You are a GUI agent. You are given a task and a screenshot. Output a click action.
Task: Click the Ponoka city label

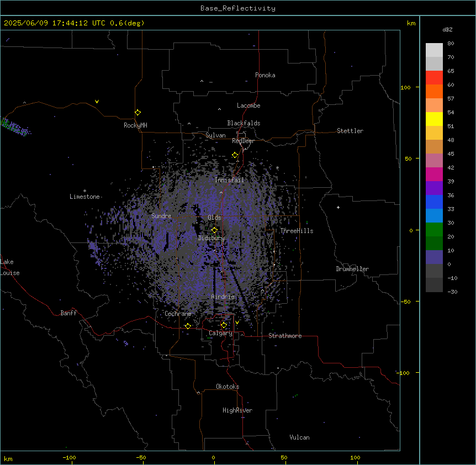pos(265,75)
